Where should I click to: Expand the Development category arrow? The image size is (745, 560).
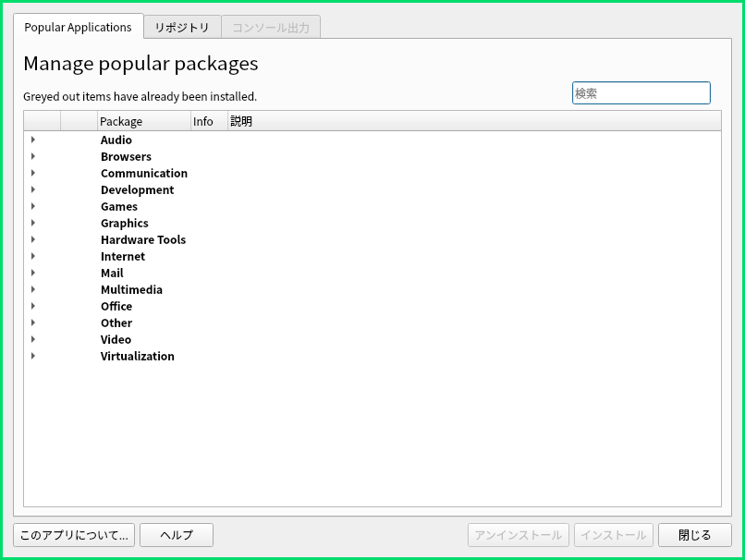click(32, 189)
